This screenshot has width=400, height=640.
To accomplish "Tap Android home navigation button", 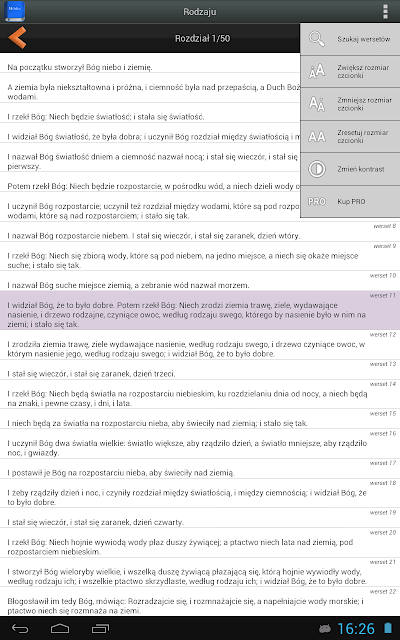I will pos(60,629).
